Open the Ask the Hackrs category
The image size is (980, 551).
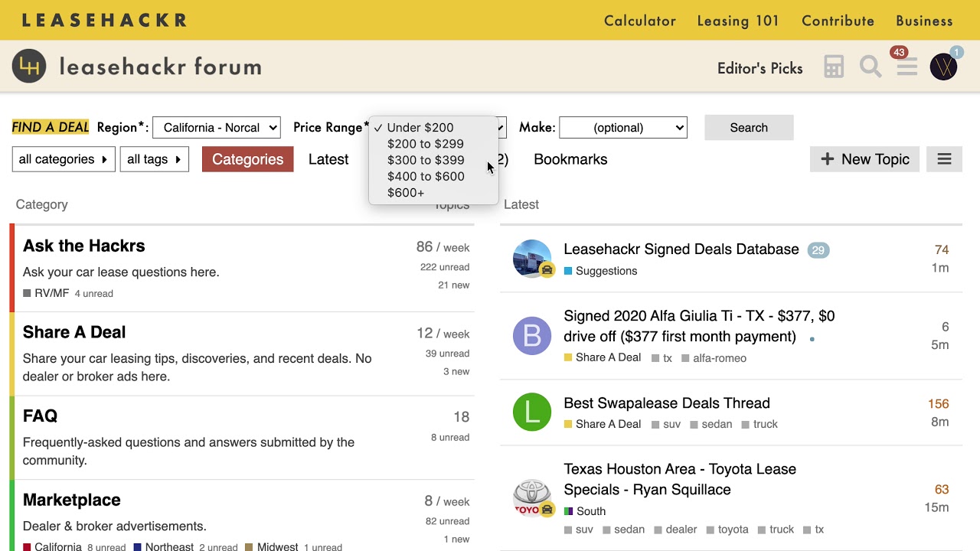point(84,246)
